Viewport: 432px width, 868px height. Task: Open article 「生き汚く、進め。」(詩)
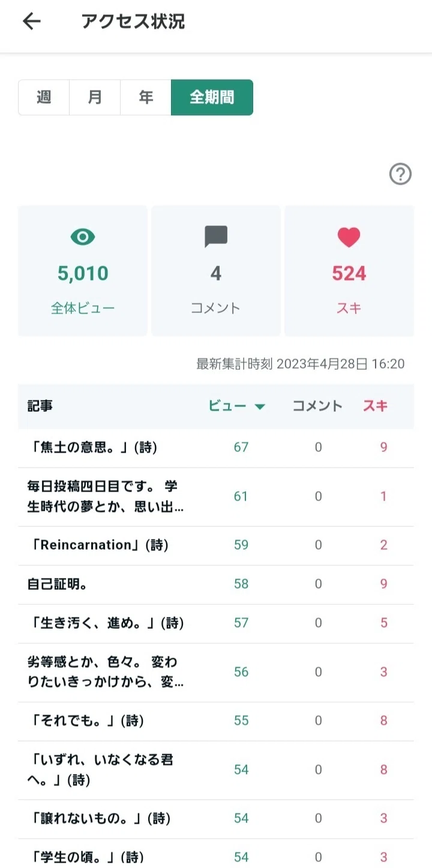[x=106, y=623]
